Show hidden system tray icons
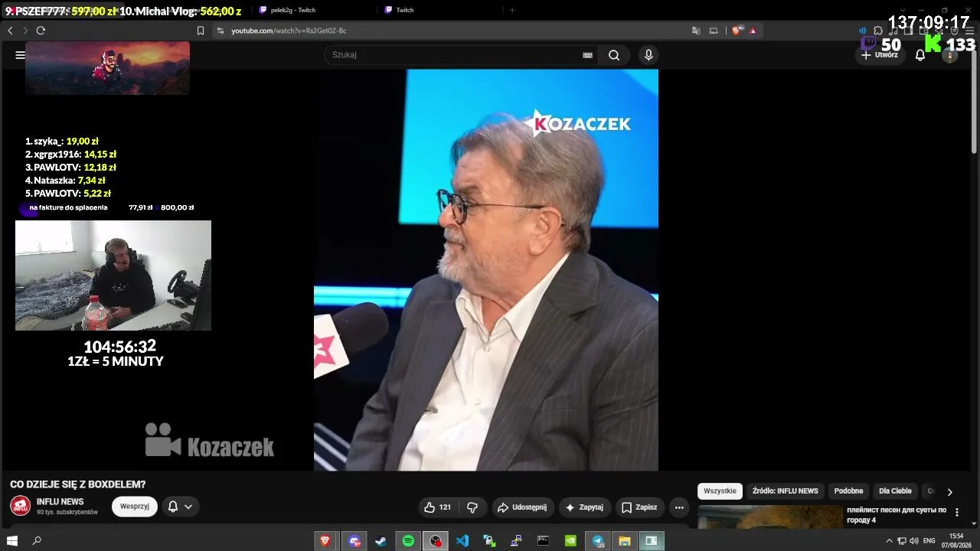 (x=889, y=541)
